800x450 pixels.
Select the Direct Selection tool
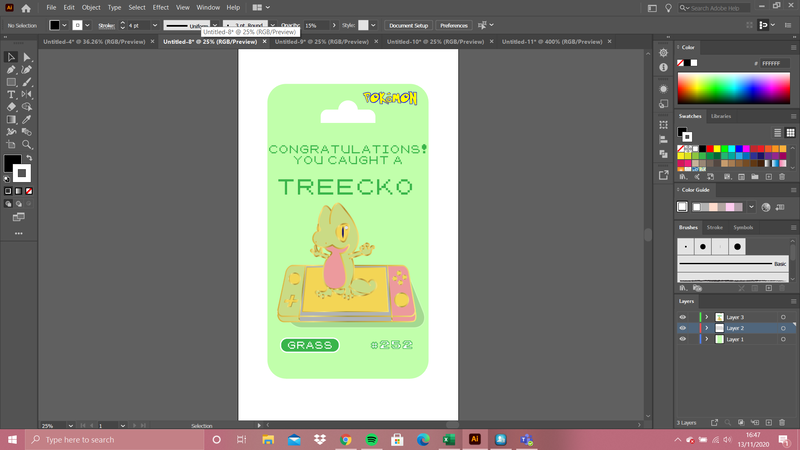pyautogui.click(x=27, y=57)
